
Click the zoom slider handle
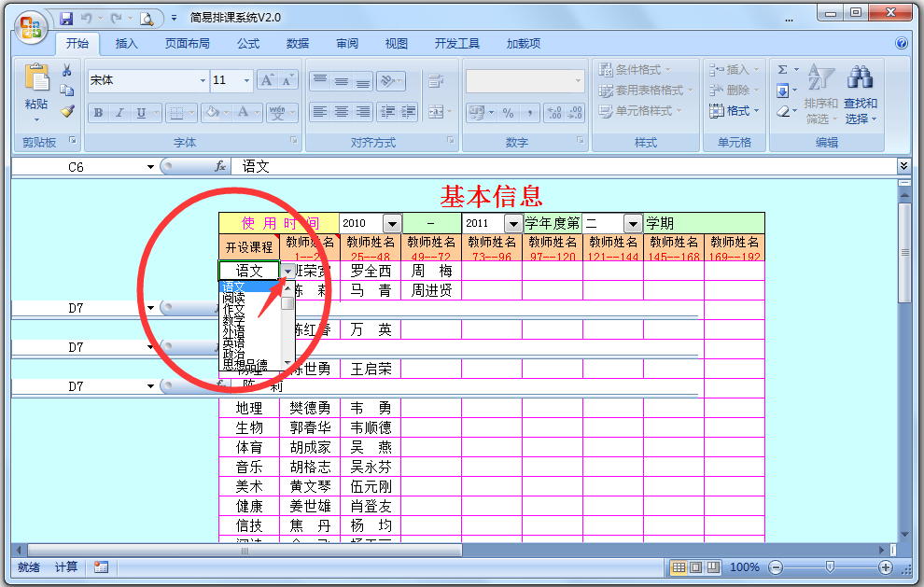coord(830,566)
